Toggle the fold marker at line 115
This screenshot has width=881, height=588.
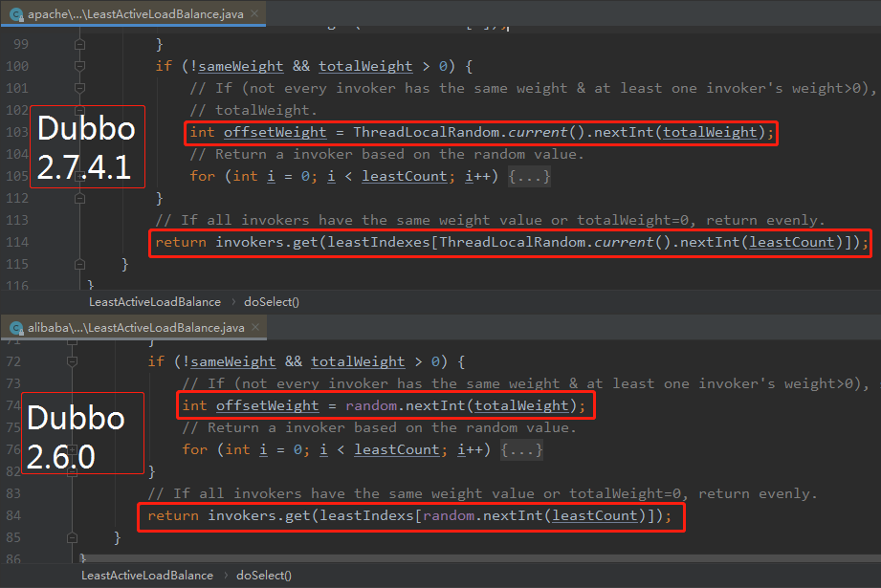[x=79, y=265]
